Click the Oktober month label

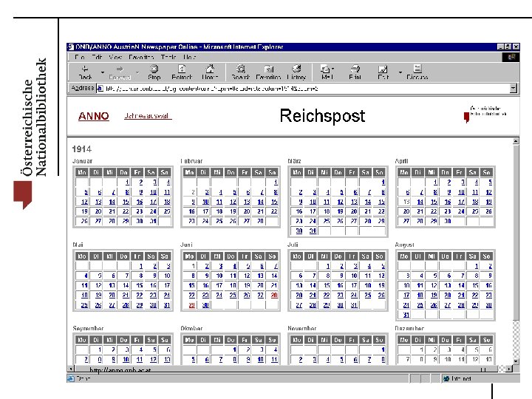click(191, 328)
